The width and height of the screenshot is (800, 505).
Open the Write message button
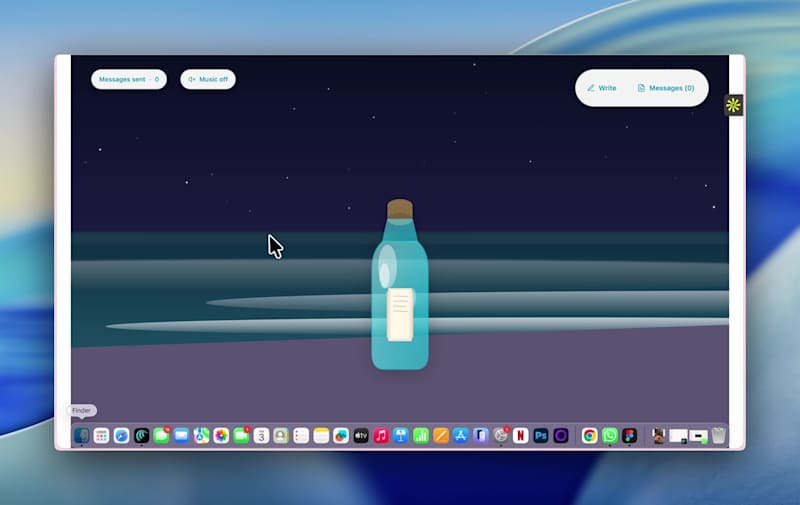pyautogui.click(x=602, y=88)
